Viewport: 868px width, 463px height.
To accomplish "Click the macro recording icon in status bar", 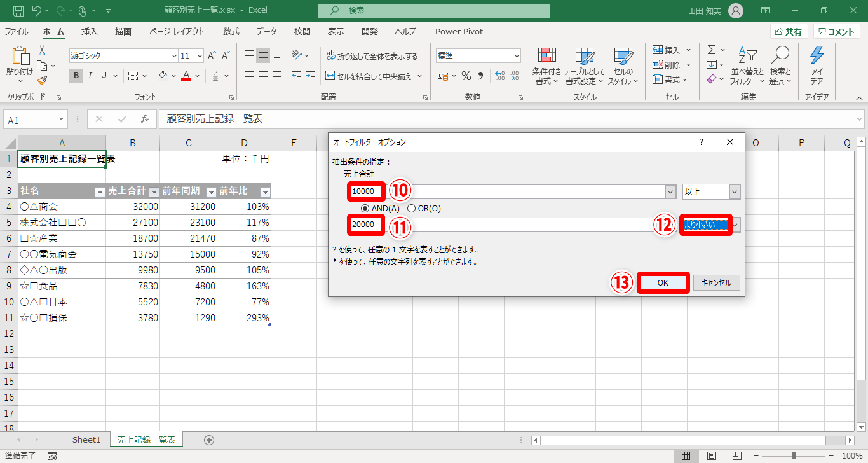I will click(x=52, y=455).
